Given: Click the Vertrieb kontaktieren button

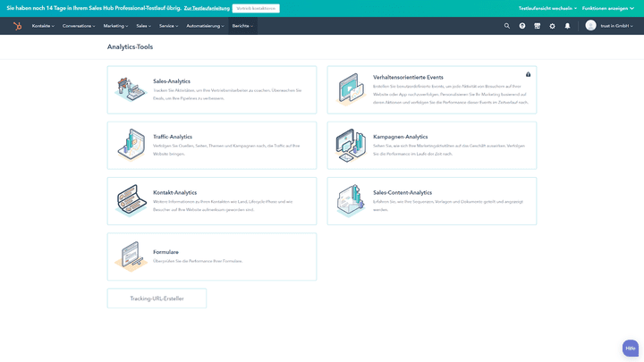Looking at the screenshot, I should 256,8.
